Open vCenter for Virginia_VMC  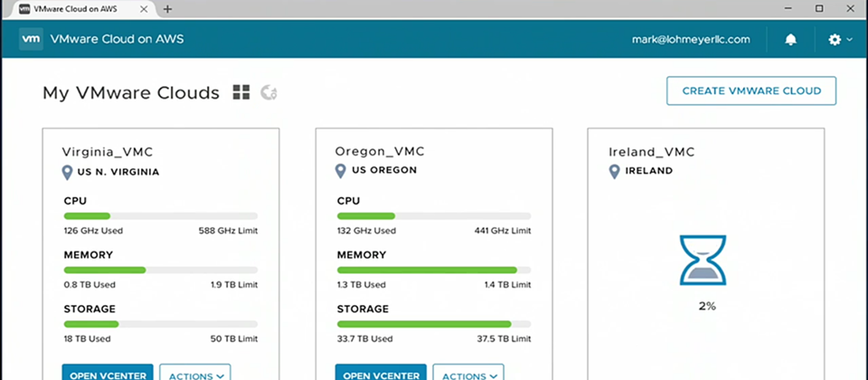tap(108, 374)
